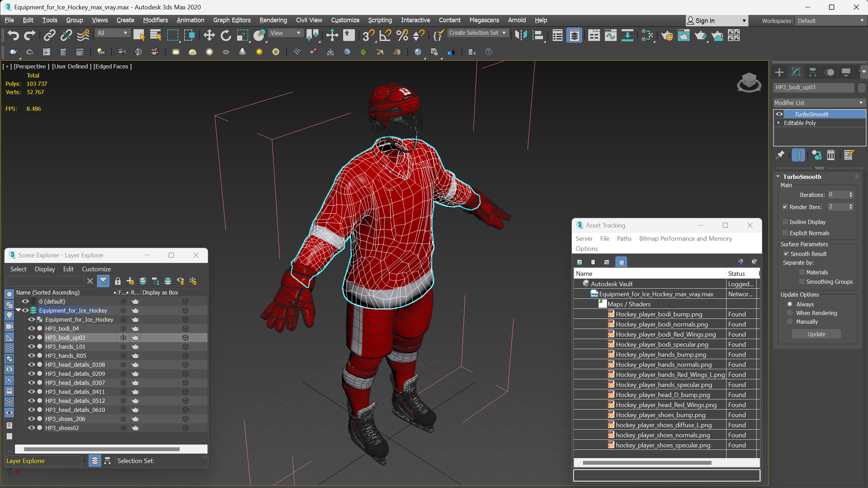The image size is (868, 488).
Task: Activate the Select and Rotate tool
Action: [226, 35]
